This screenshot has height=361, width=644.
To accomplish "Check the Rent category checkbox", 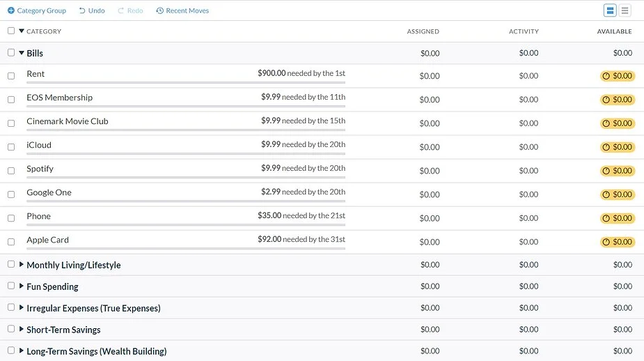I will coord(10,76).
